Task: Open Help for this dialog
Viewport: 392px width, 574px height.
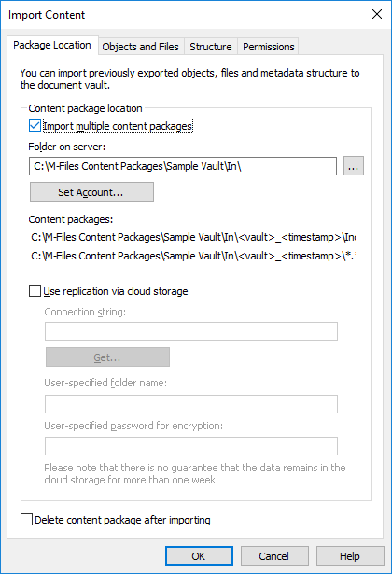Action: 350,556
